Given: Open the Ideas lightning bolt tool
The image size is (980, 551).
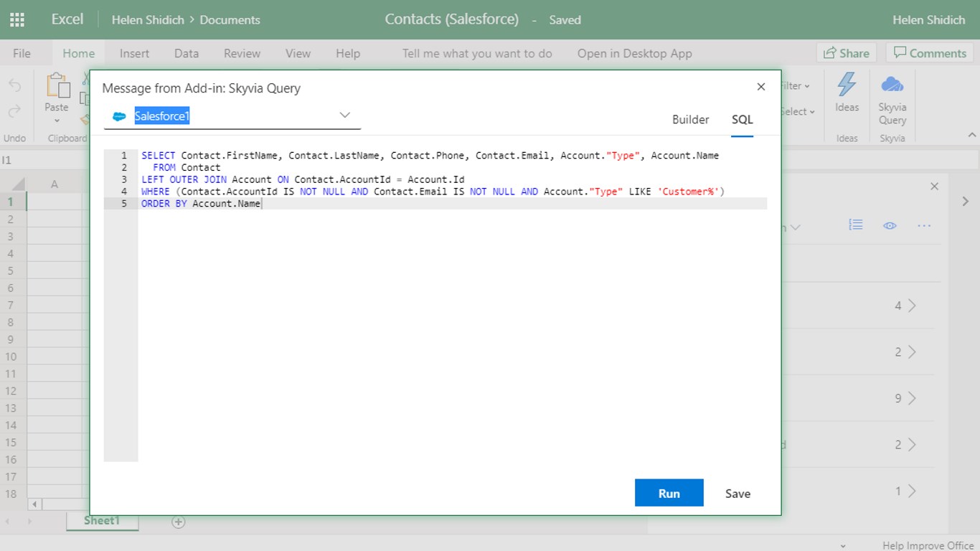Looking at the screenshot, I should [847, 85].
